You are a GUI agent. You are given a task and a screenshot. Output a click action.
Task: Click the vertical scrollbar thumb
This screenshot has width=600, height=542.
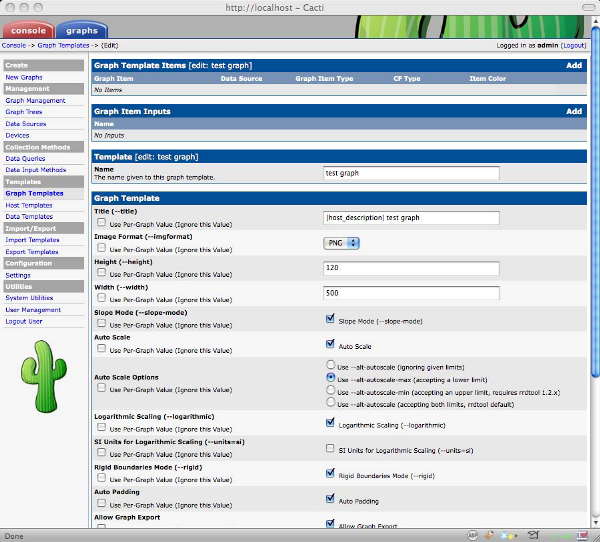(595, 202)
